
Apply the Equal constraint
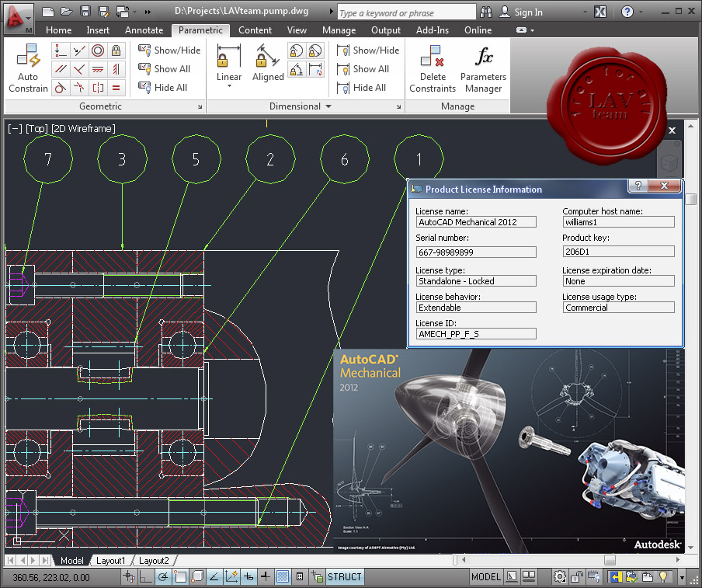[116, 88]
